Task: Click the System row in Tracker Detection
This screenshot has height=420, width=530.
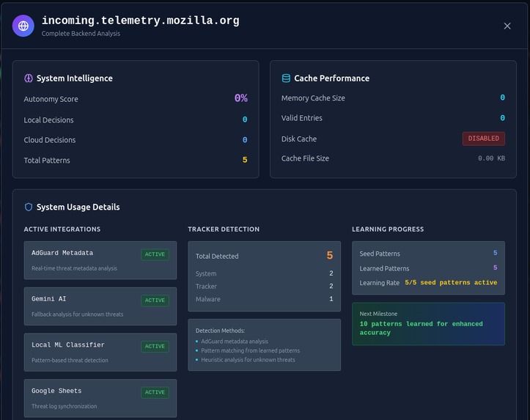Action: click(x=265, y=273)
